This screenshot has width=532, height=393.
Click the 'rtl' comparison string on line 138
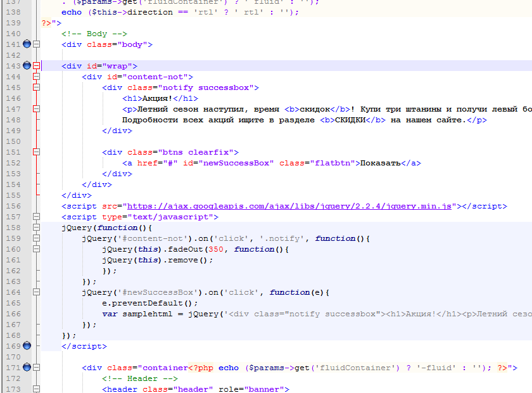206,12
